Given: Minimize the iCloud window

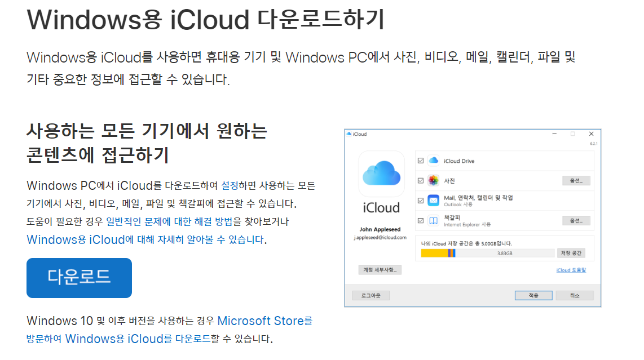Looking at the screenshot, I should [554, 134].
